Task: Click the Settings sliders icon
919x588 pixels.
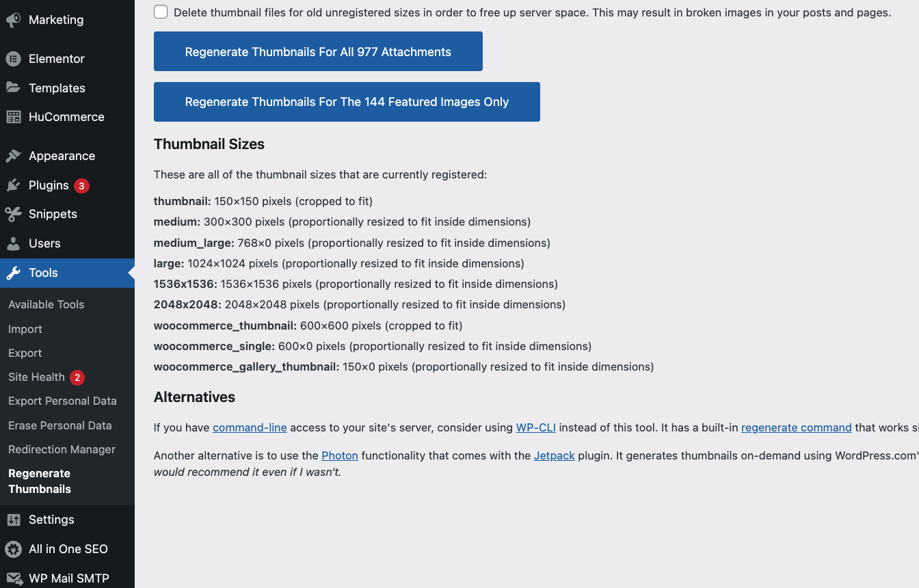Action: (14, 520)
